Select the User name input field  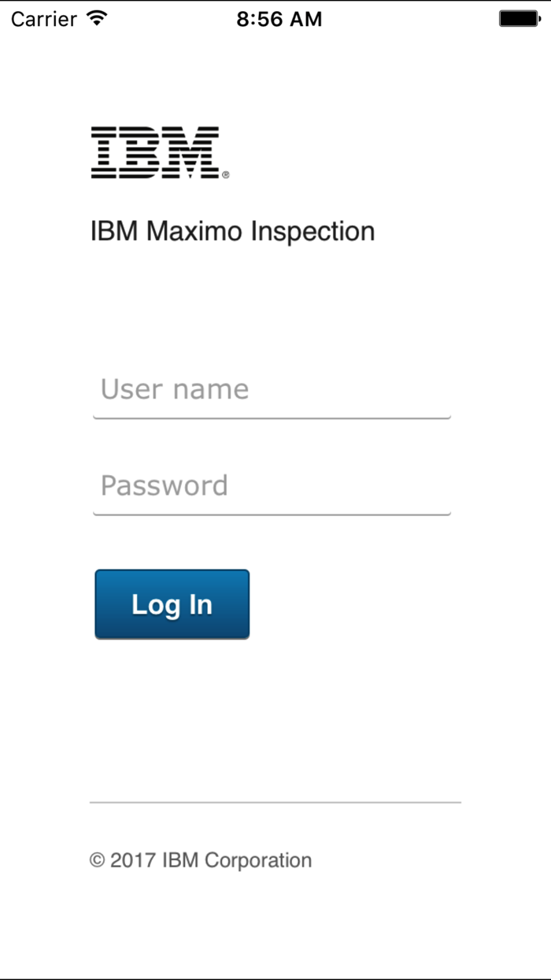[272, 389]
